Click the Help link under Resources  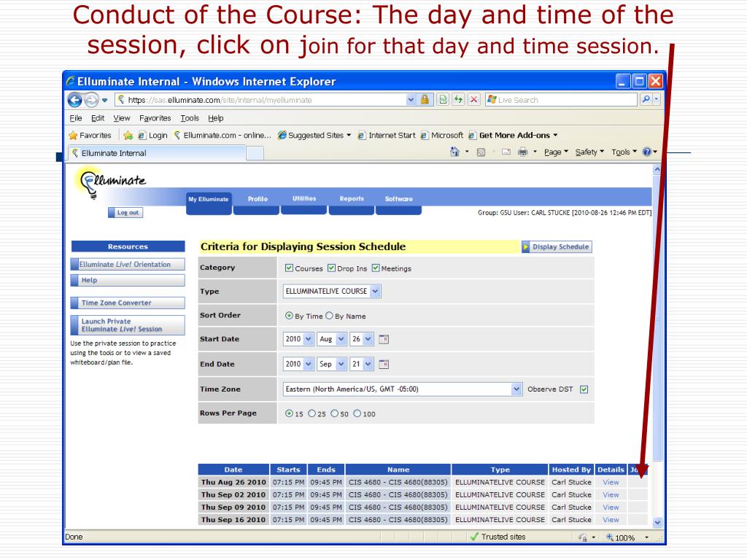pyautogui.click(x=128, y=281)
